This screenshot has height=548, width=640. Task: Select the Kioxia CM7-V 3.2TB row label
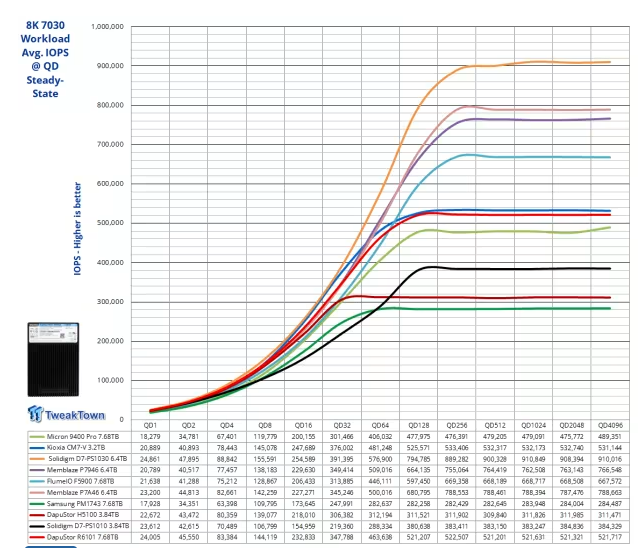pyautogui.click(x=76, y=448)
